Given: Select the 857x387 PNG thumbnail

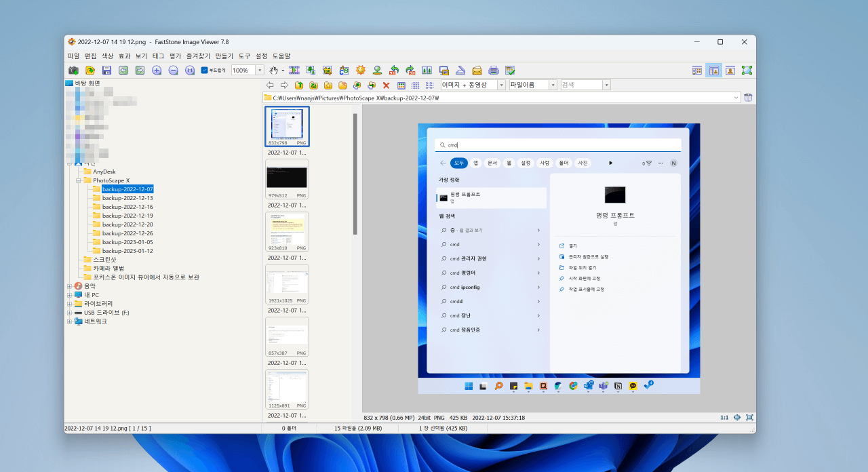Looking at the screenshot, I should coord(287,336).
